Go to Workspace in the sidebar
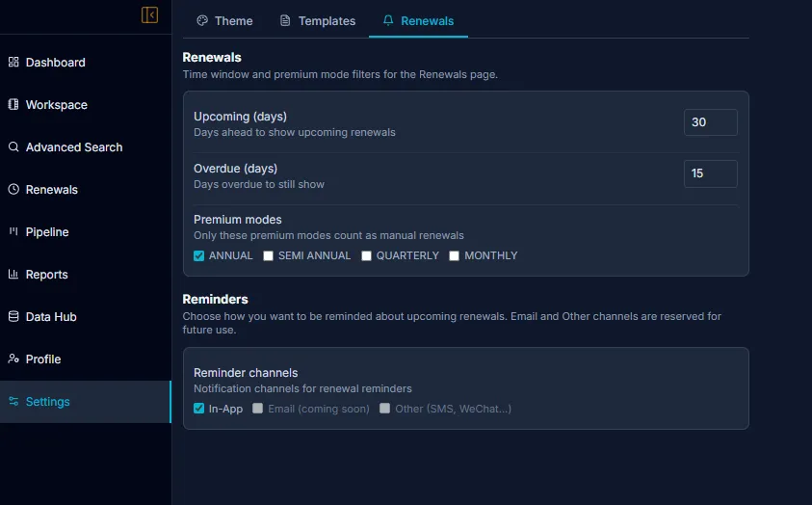Viewport: 812px width, 505px height. coord(86,105)
